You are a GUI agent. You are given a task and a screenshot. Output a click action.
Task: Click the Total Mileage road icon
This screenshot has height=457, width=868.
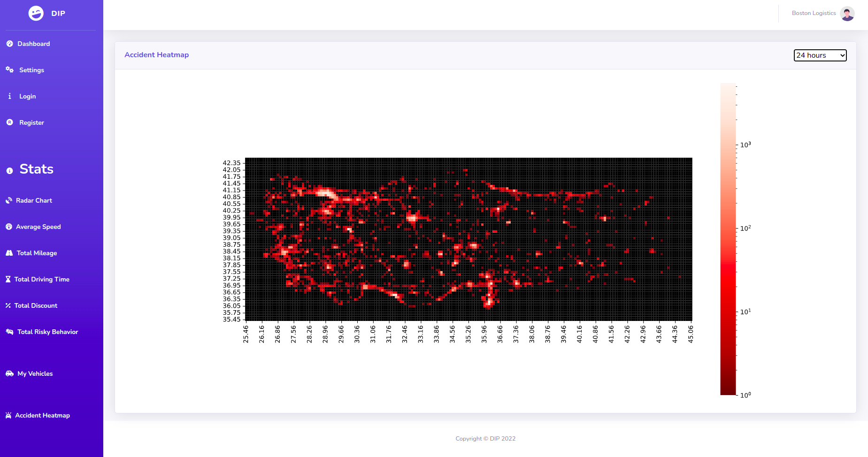[x=9, y=253]
